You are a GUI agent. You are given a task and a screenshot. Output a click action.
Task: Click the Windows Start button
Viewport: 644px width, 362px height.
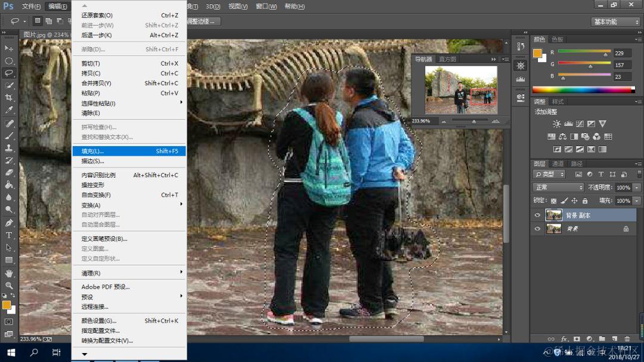click(x=11, y=352)
